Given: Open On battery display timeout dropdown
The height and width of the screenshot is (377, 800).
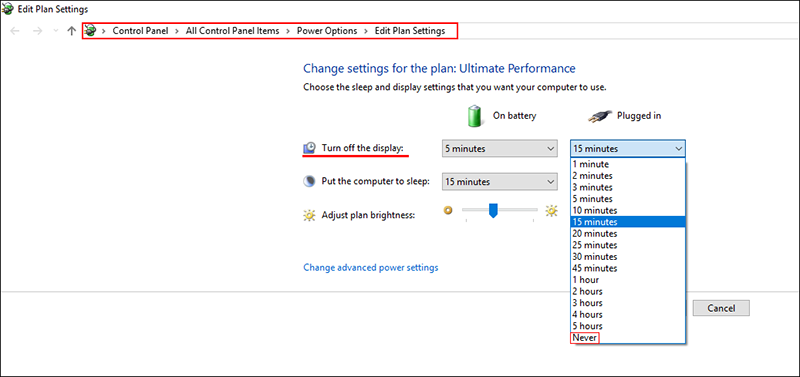Looking at the screenshot, I should point(499,149).
